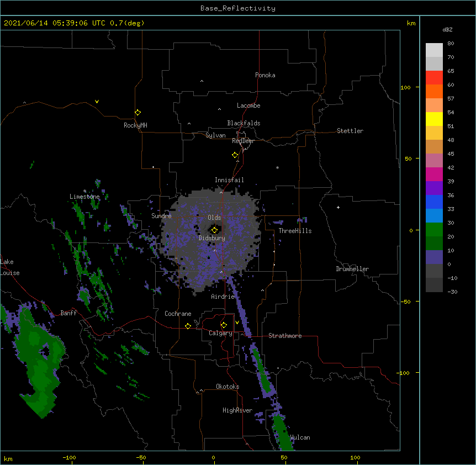
Task: Click the Okotoks label
Action: click(x=228, y=387)
